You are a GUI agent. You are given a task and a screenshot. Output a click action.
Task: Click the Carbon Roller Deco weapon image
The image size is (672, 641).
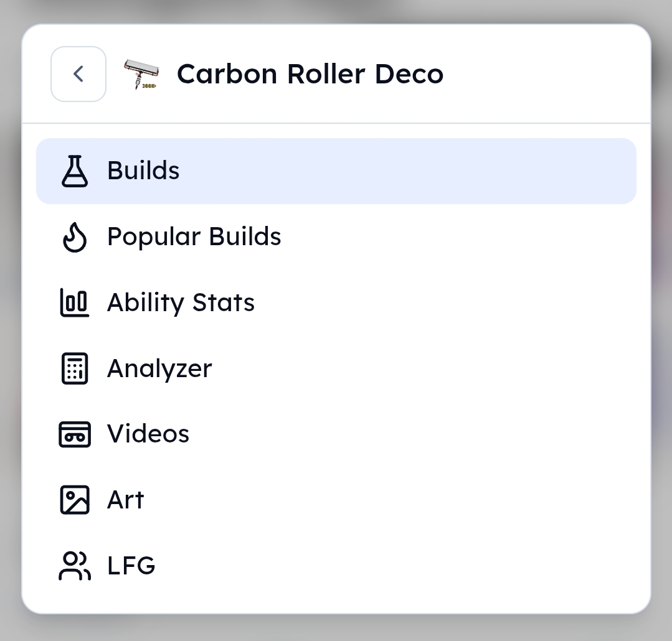click(141, 74)
